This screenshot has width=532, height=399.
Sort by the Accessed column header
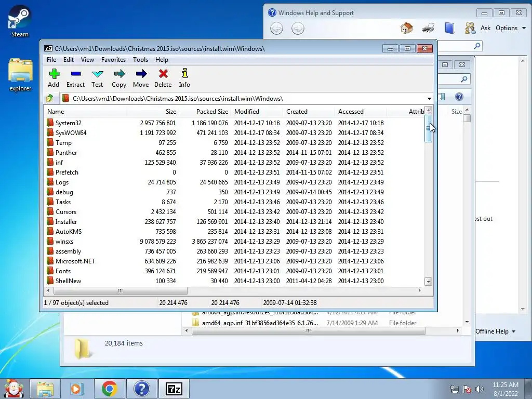(361, 112)
